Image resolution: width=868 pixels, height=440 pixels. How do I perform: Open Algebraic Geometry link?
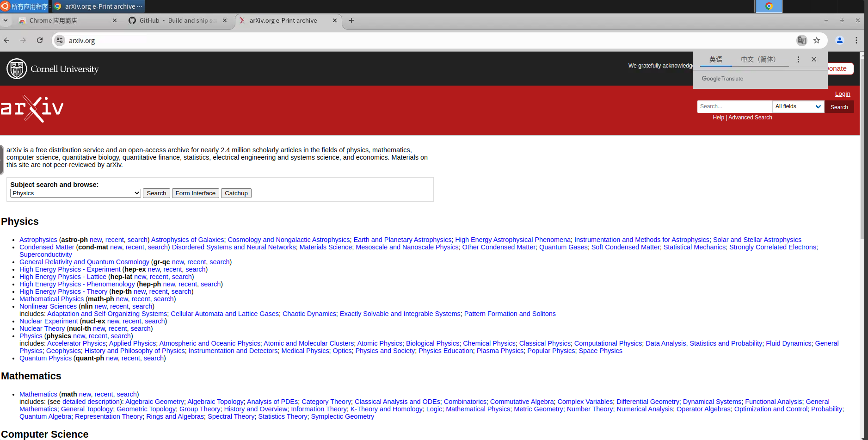[x=154, y=402]
